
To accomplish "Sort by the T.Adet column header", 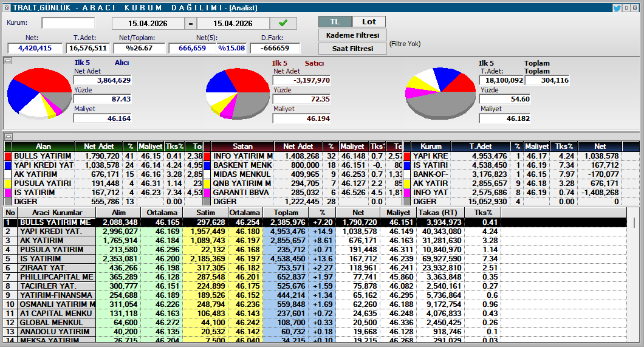I will click(x=481, y=146).
